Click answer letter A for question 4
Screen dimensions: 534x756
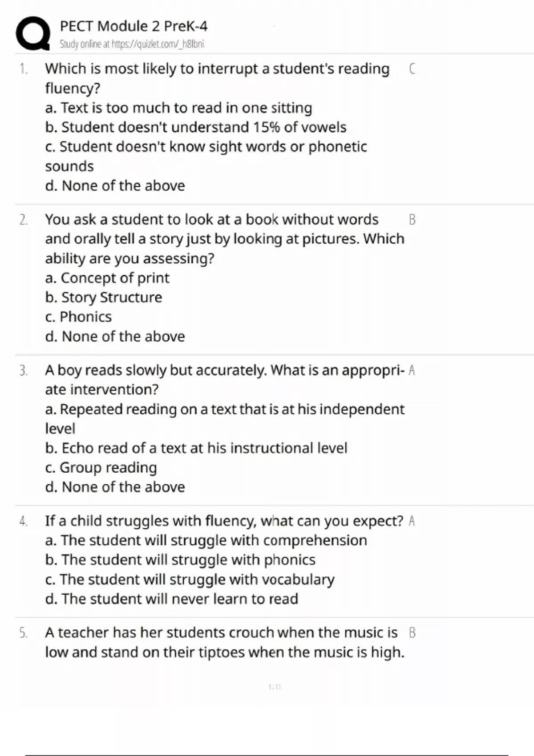point(412,521)
